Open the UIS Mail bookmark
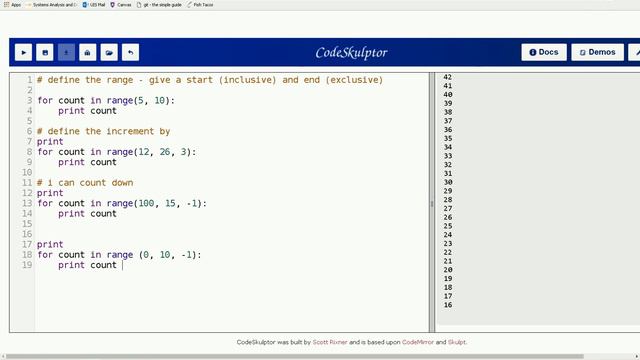 93,5
